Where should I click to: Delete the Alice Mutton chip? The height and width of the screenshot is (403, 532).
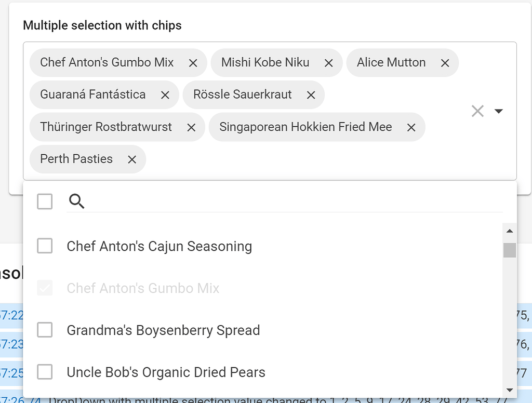point(445,63)
